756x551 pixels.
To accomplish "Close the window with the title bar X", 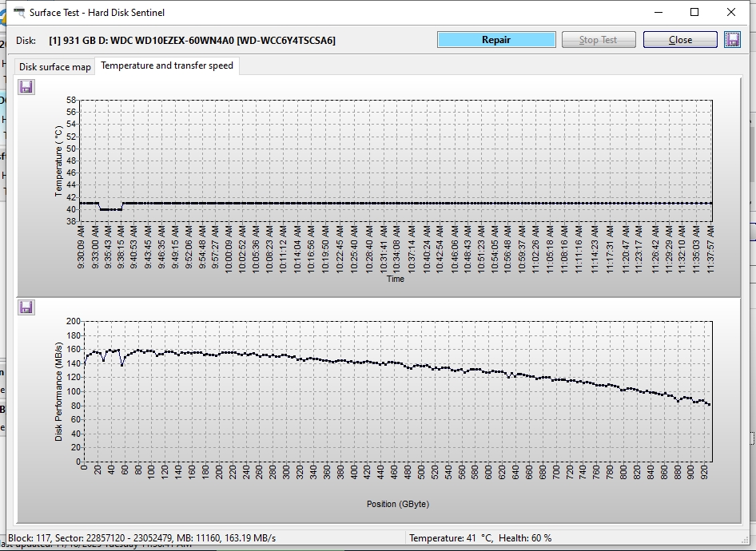I will [732, 13].
